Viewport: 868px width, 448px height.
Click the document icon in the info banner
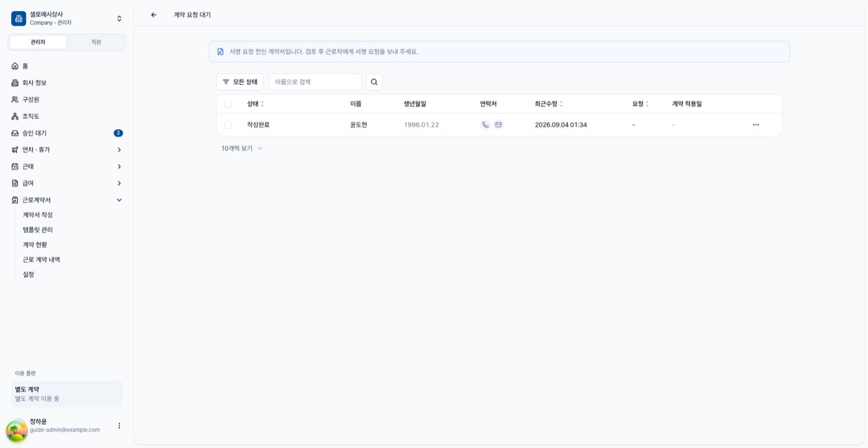220,51
